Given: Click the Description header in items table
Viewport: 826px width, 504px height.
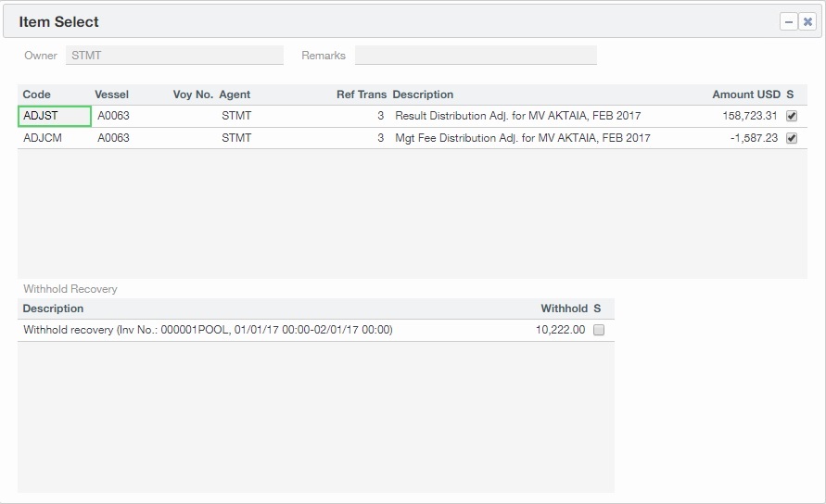Looking at the screenshot, I should click(423, 94).
